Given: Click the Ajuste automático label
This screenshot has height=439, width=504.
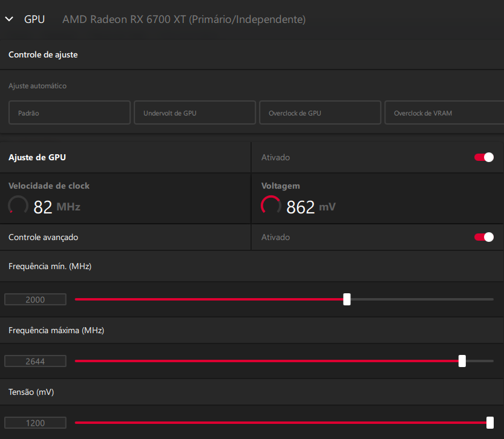Looking at the screenshot, I should tap(38, 86).
